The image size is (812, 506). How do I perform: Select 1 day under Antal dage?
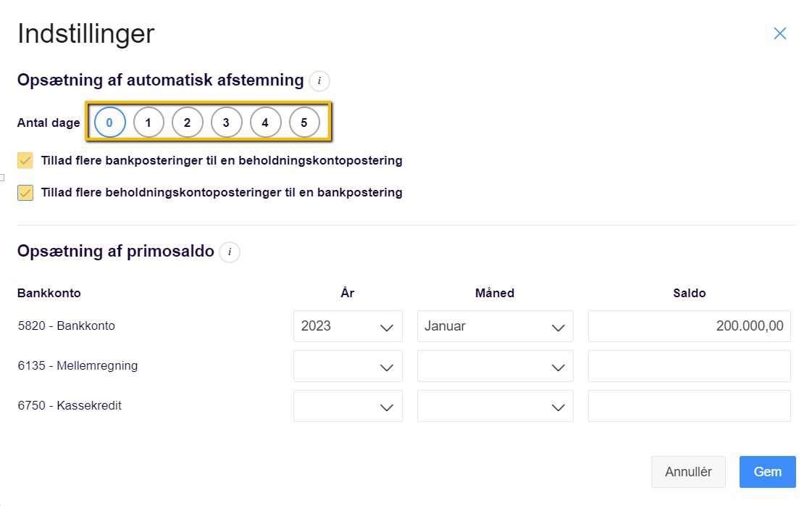148,122
